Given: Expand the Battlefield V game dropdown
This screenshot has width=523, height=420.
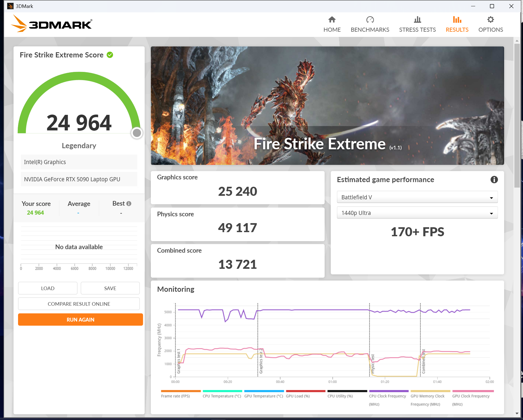Looking at the screenshot, I should 417,197.
